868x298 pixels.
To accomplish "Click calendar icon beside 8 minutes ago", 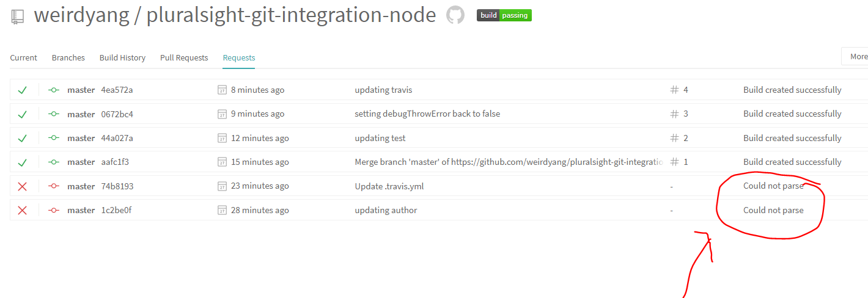I will (x=222, y=90).
